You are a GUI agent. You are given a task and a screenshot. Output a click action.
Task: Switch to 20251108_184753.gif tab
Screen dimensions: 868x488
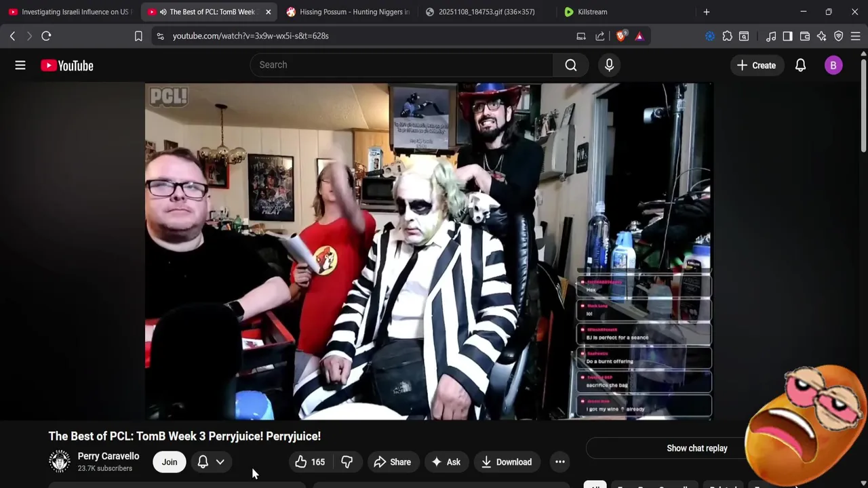[x=486, y=12]
